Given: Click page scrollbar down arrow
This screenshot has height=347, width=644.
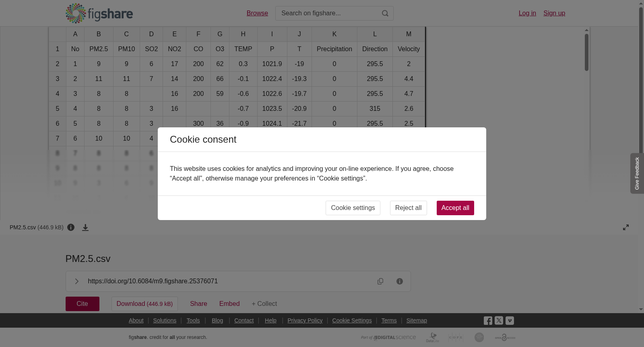Looking at the screenshot, I should tap(641, 310).
